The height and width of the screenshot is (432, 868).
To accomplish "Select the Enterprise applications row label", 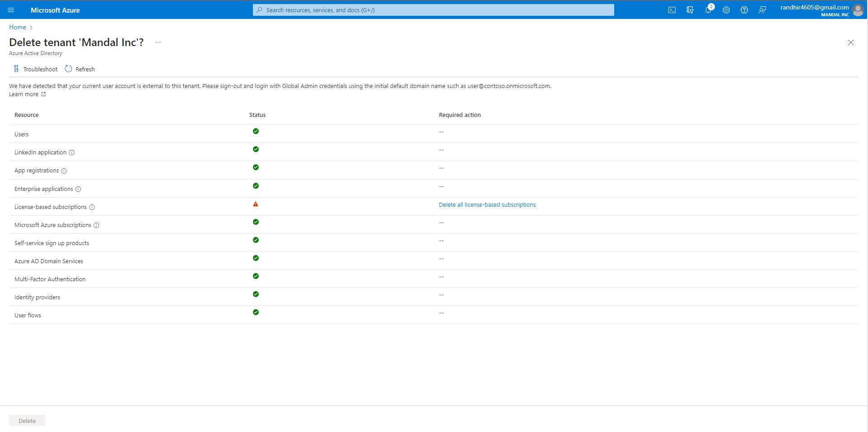I will pos(44,189).
